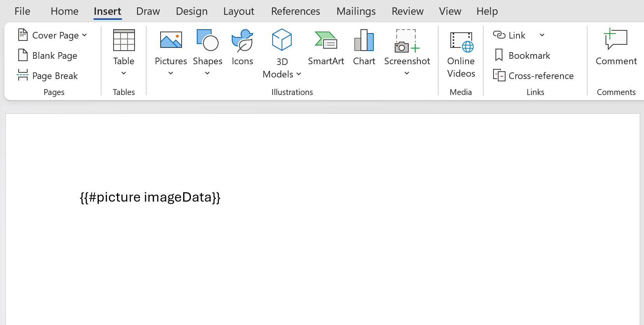Insert a Blank Page
The width and height of the screenshot is (644, 325).
coord(48,56)
